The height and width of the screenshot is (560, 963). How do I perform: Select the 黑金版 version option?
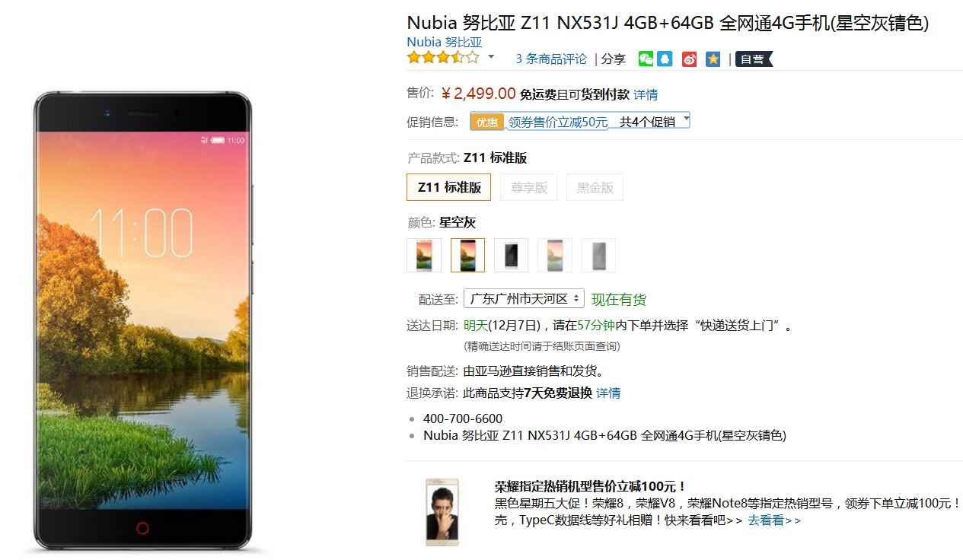(x=595, y=187)
